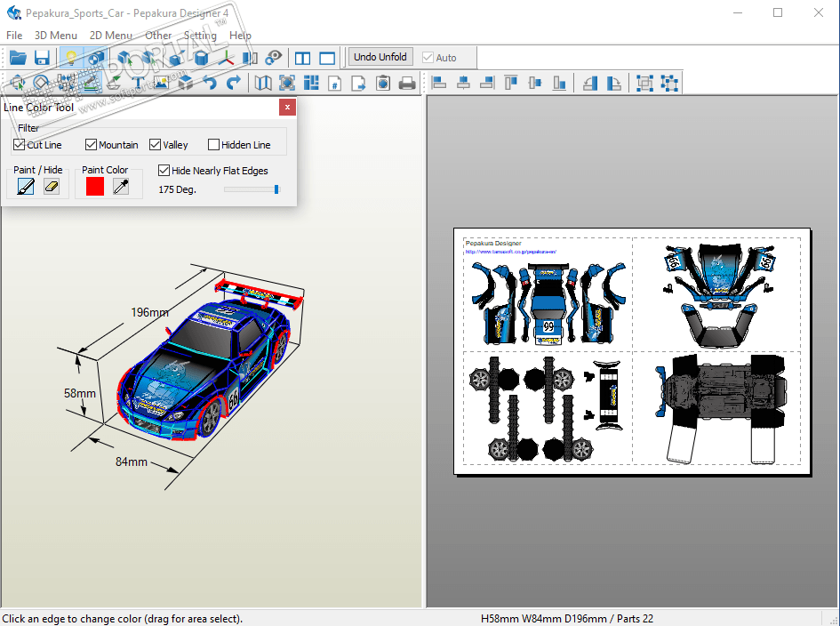Toggle the Auto checkbox
Viewport: 840px width, 626px height.
tap(428, 57)
